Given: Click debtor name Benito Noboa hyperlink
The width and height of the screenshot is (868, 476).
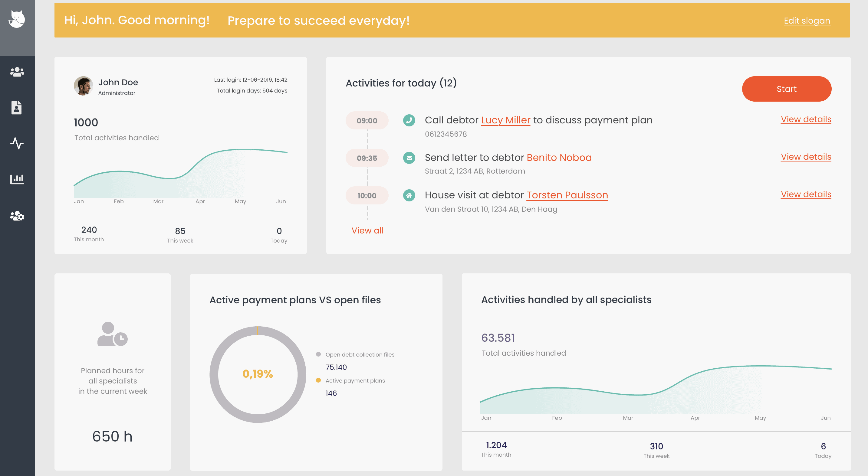Looking at the screenshot, I should [560, 157].
